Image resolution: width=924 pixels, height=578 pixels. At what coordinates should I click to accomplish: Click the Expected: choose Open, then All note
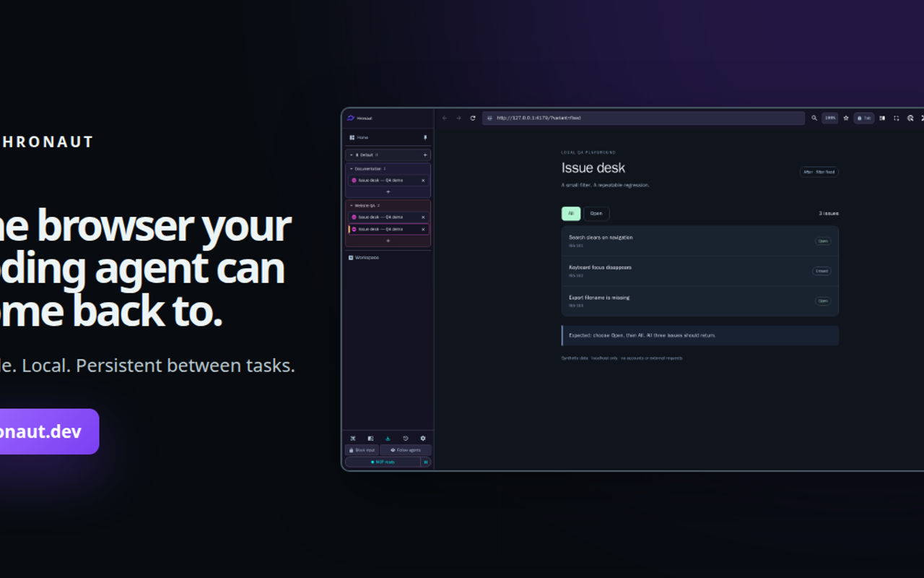(700, 335)
